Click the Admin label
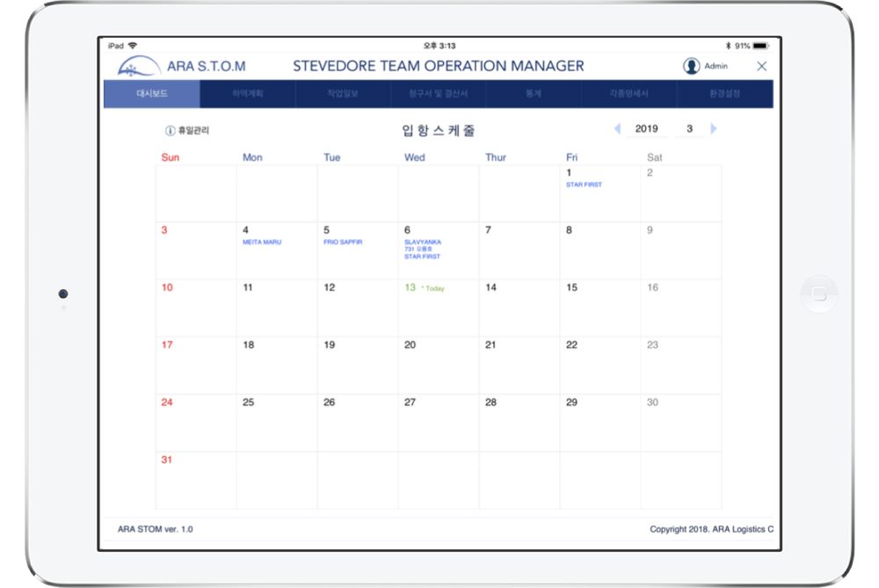Screen dimensions: 879x588 [x=716, y=66]
